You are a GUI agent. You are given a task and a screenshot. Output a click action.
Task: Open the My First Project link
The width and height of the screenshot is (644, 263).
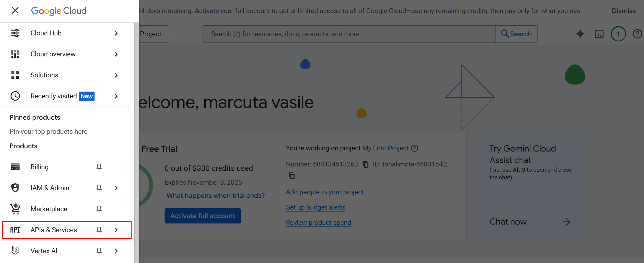pos(385,148)
